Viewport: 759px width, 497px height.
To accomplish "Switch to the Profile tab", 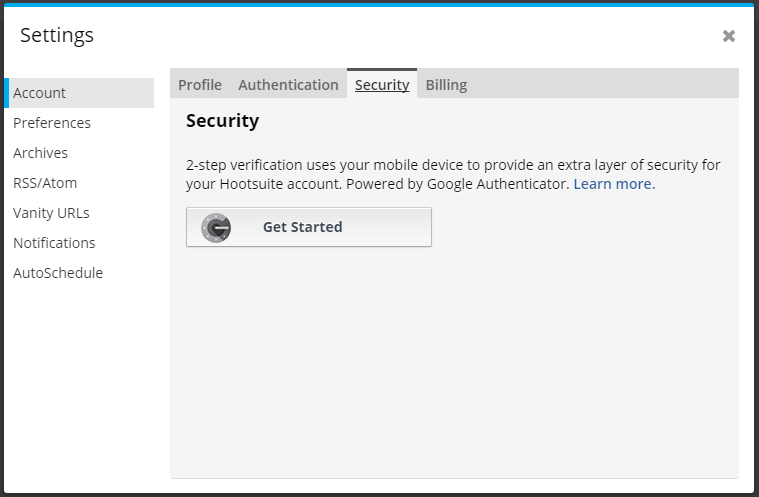I will coord(200,85).
